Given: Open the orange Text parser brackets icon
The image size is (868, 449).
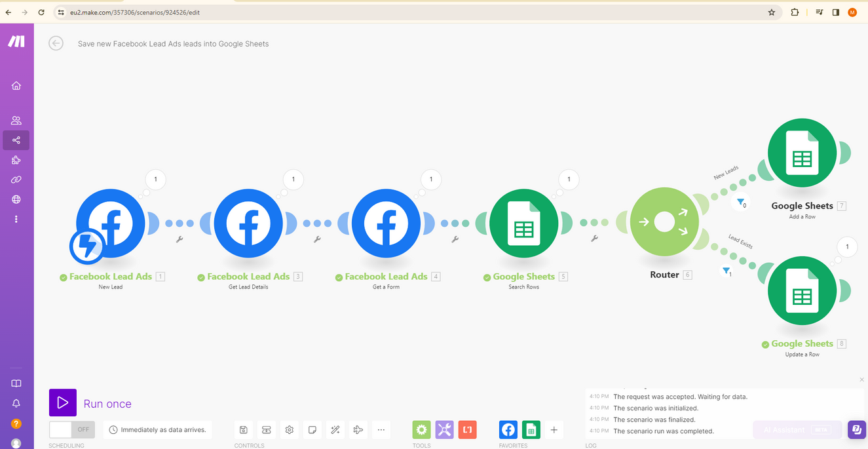Looking at the screenshot, I should [x=467, y=430].
